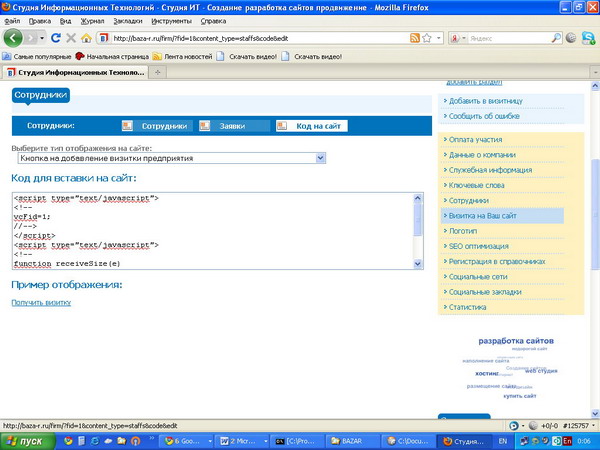
Task: Open the back/forward history dropdown arrow
Action: tap(42, 38)
